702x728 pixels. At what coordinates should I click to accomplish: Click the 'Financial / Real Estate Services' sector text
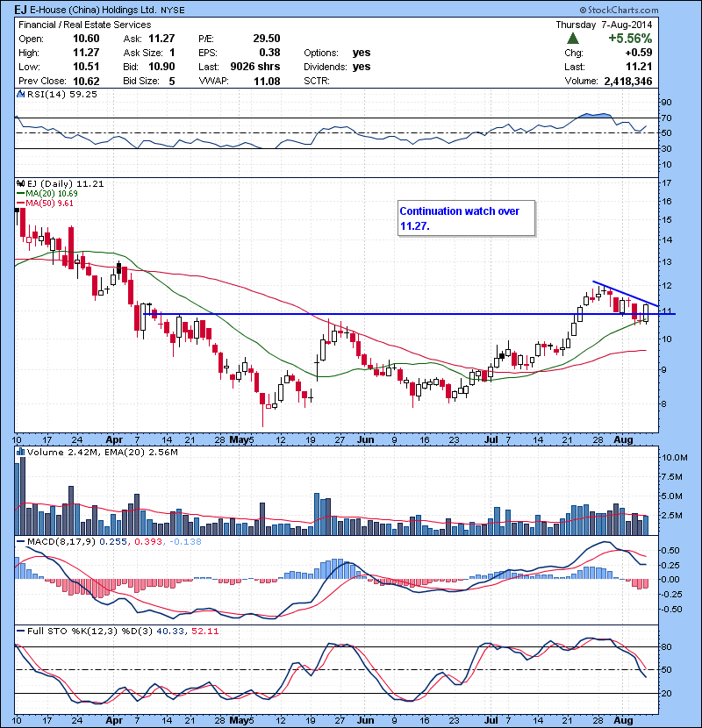[84, 25]
